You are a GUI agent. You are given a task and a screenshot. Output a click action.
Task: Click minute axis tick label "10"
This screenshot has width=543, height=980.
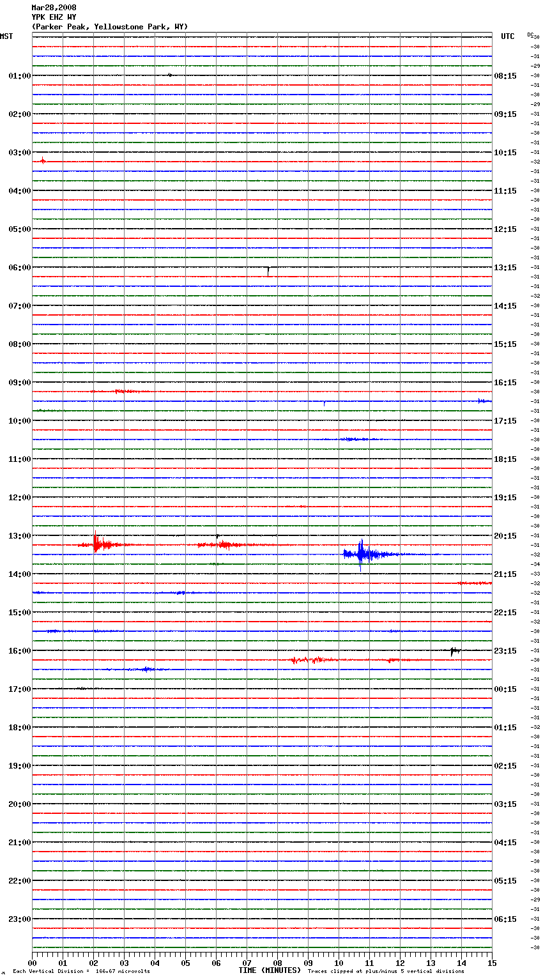(x=339, y=963)
